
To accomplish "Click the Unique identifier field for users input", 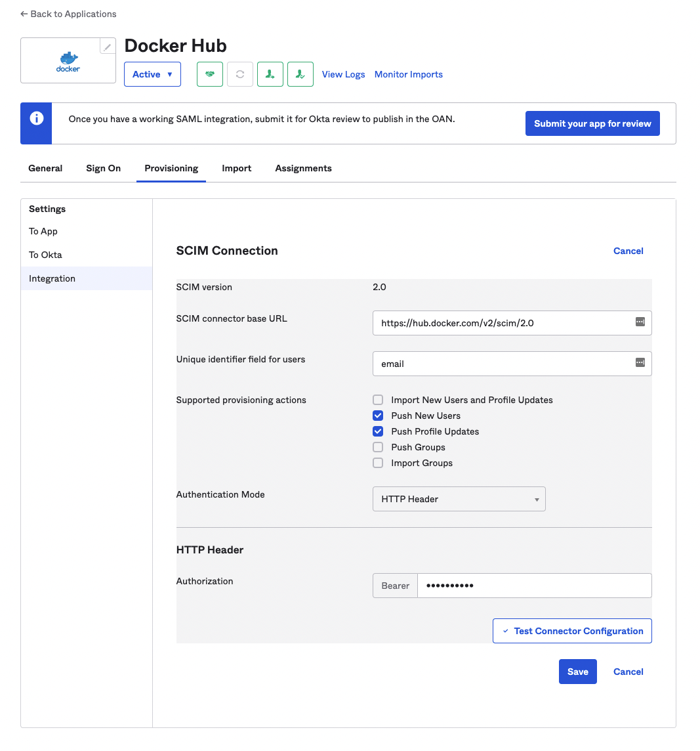I will click(512, 364).
